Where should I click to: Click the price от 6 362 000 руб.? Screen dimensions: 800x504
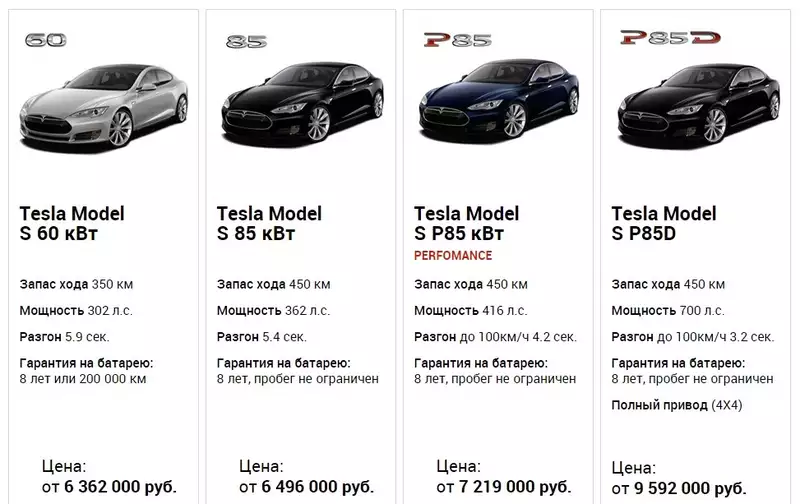click(109, 487)
